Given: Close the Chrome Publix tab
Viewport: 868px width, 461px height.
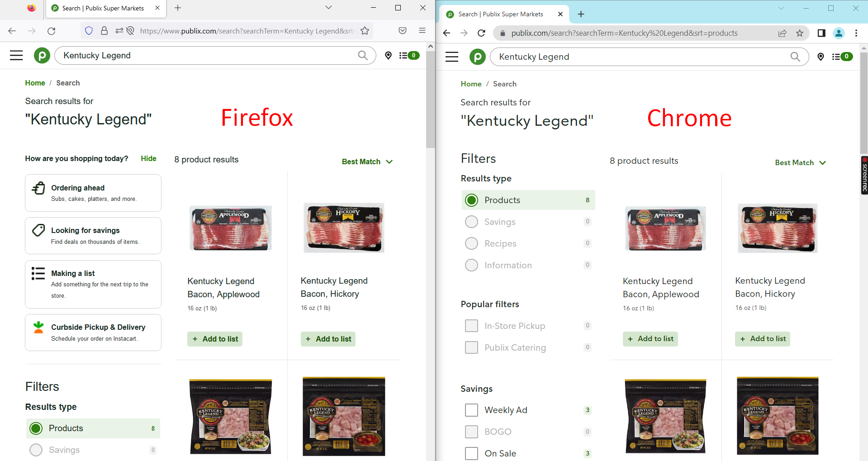Looking at the screenshot, I should click(560, 14).
